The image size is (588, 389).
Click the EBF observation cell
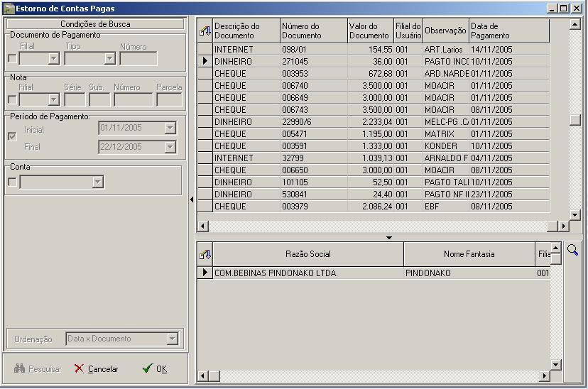(x=446, y=206)
